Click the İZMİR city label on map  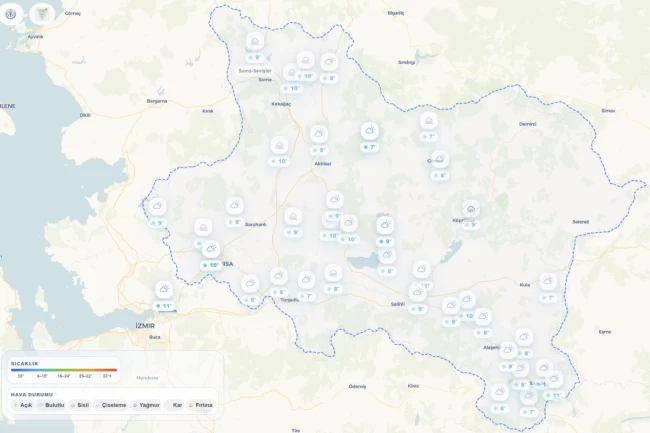[x=146, y=326]
